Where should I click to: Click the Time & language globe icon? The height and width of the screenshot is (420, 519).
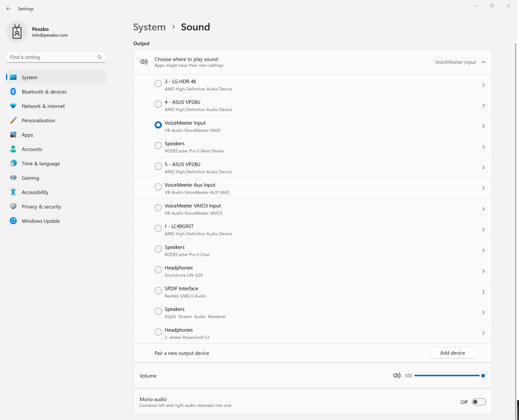[13, 163]
